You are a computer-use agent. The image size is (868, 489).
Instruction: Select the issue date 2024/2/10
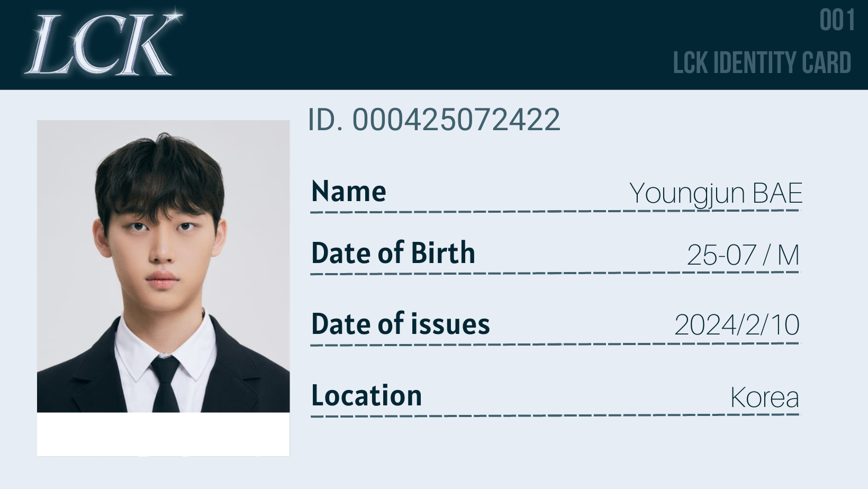click(x=736, y=325)
